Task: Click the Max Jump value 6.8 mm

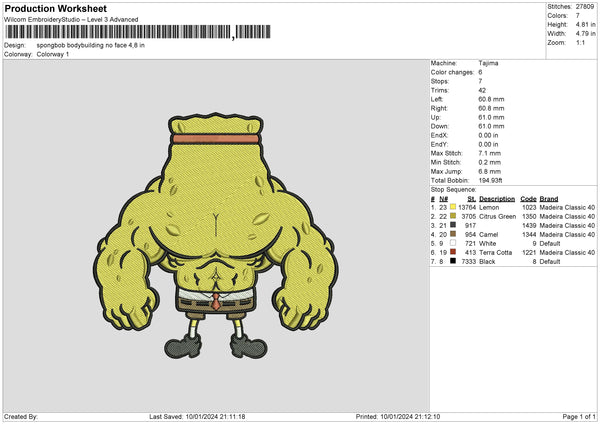Action: pyautogui.click(x=490, y=171)
